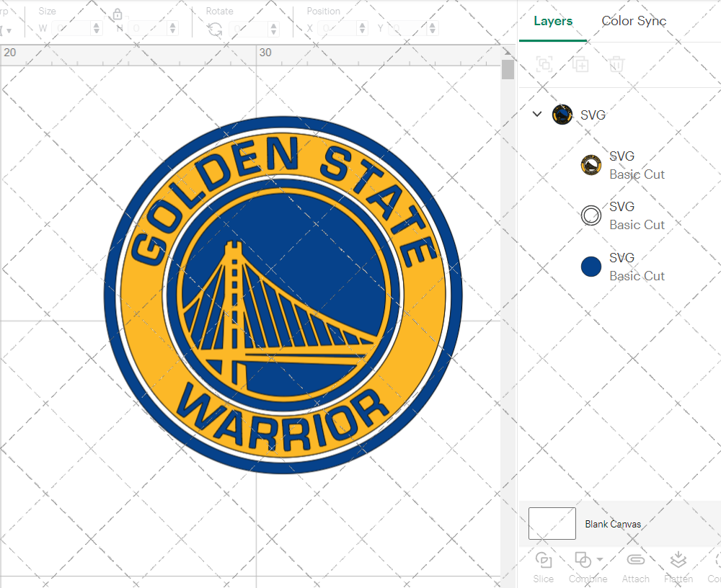Select the white ring SVG layer

point(623,215)
